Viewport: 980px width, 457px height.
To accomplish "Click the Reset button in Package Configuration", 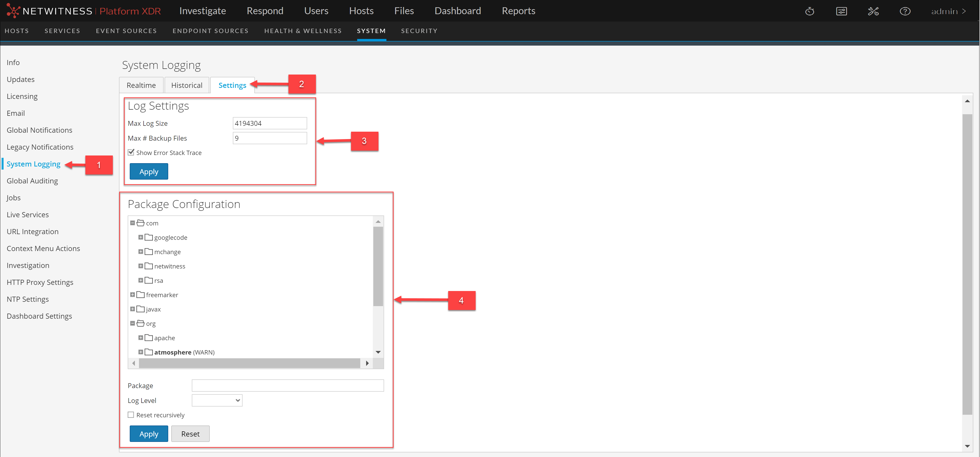I will [x=190, y=434].
